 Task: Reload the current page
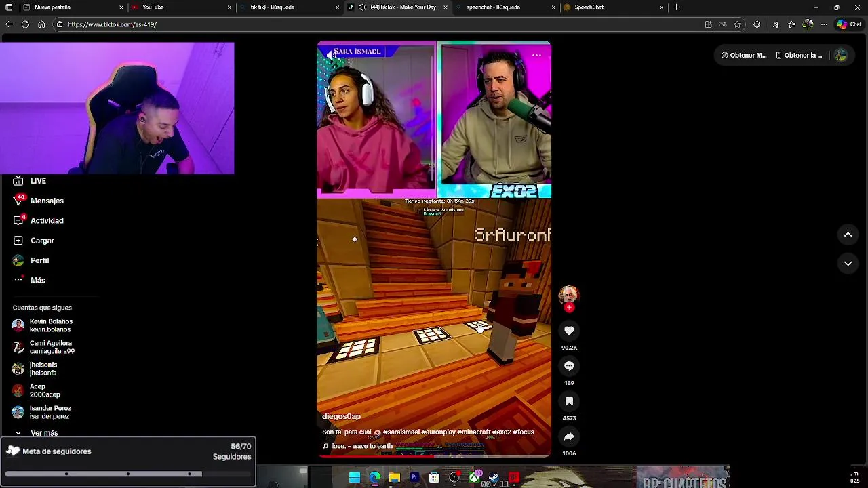click(25, 24)
